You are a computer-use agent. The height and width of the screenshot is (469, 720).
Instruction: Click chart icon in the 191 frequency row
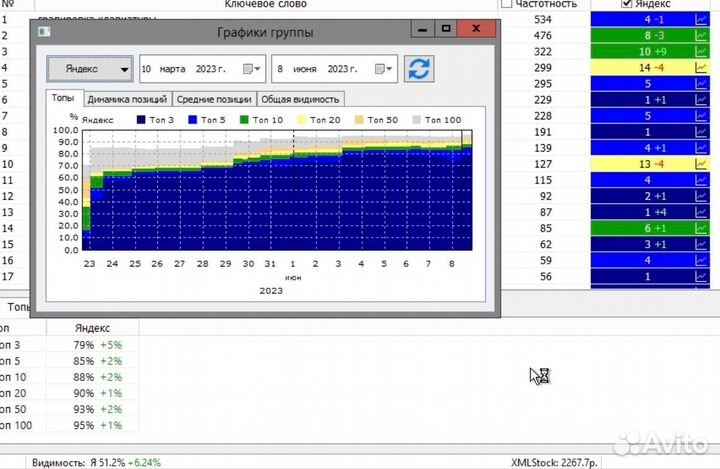701,131
